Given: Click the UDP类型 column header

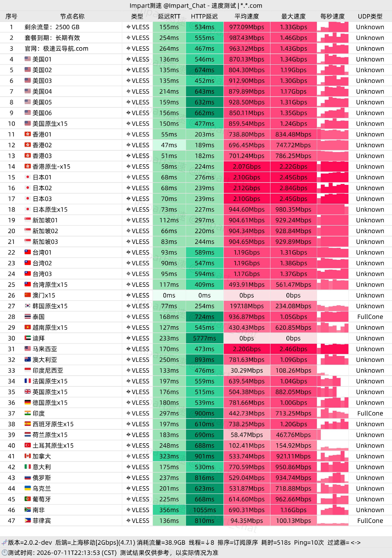Looking at the screenshot, I should 370,16.
